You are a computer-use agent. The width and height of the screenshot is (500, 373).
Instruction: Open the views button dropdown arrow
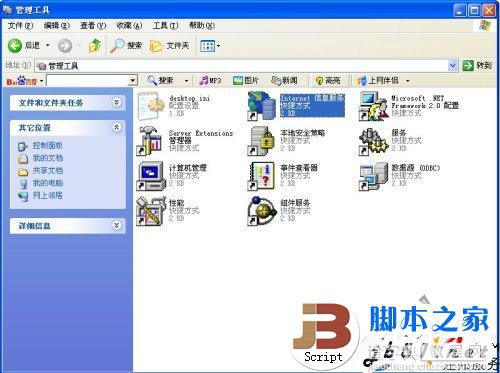(x=219, y=46)
